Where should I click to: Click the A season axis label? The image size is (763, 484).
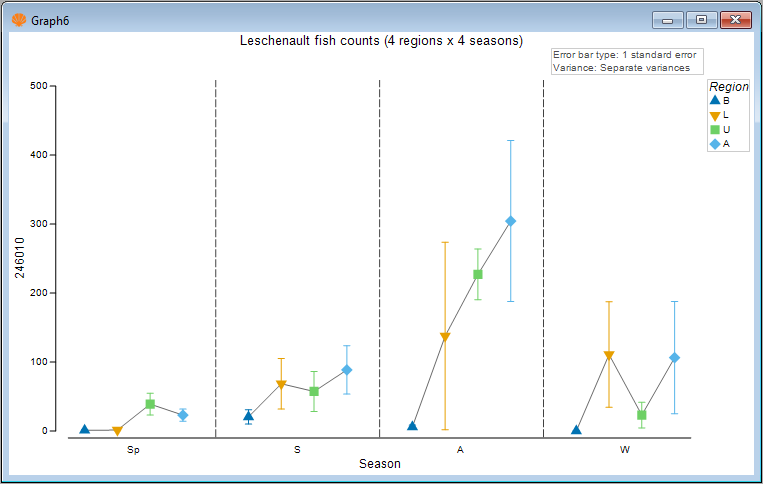pyautogui.click(x=460, y=449)
